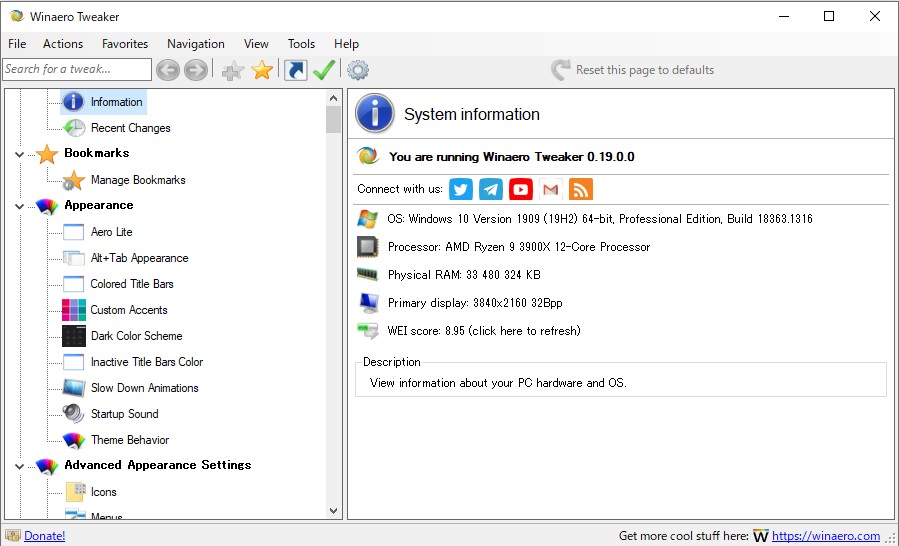Click the Recent Changes clock icon
The height and width of the screenshot is (546, 899).
(74, 128)
